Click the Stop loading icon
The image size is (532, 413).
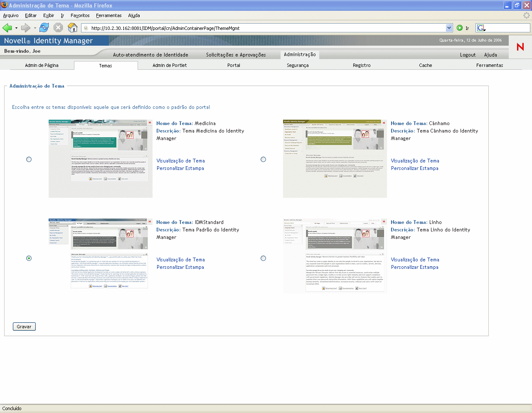58,28
